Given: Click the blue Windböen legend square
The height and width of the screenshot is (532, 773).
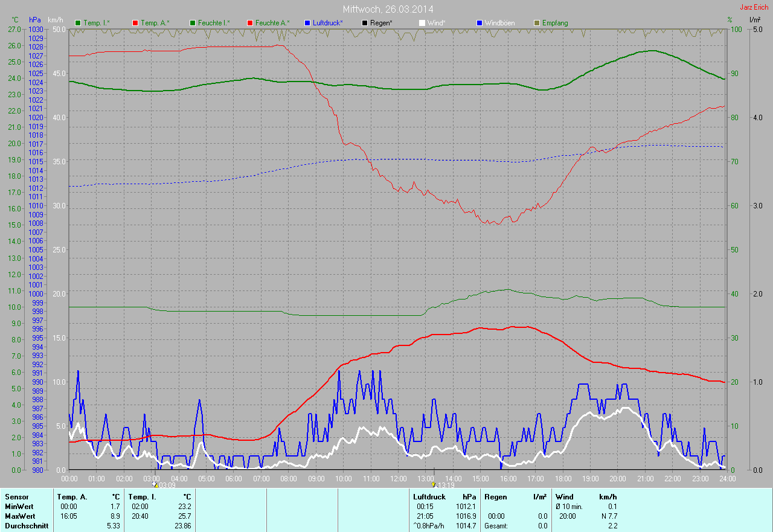Looking at the screenshot, I should point(480,23).
